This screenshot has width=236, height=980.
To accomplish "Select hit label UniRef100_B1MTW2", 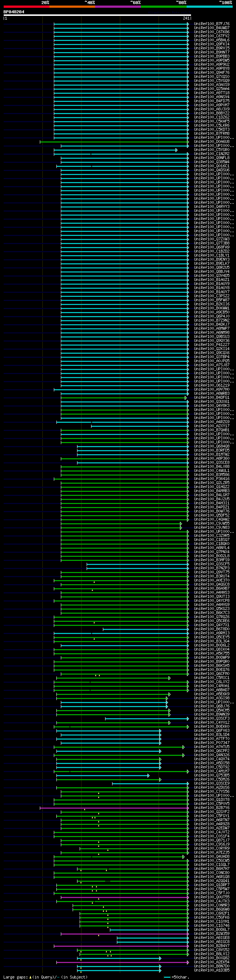I will pyautogui.click(x=212, y=454).
